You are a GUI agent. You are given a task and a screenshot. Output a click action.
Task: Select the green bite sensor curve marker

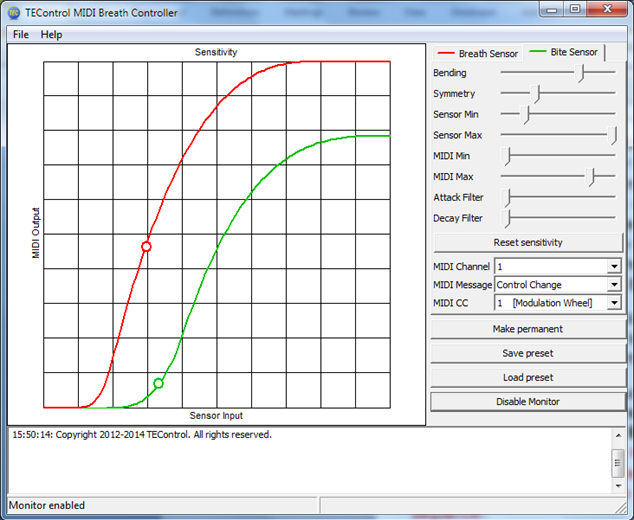point(158,383)
